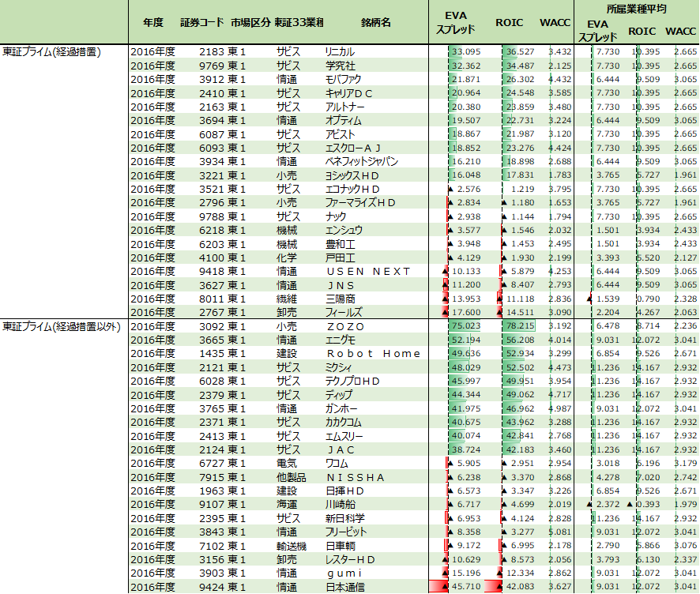This screenshot has height=594, width=700.
Task: Click the 銘柄名 column header
Action: pos(375,22)
